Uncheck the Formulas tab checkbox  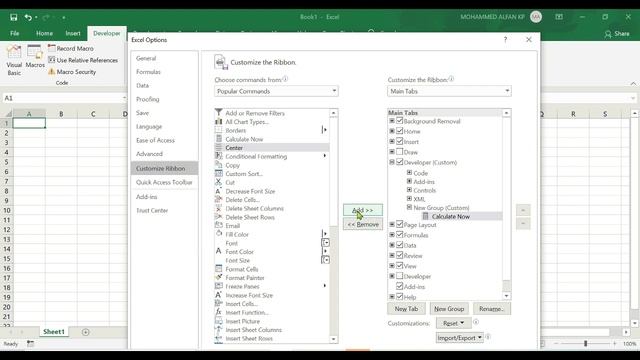point(400,235)
